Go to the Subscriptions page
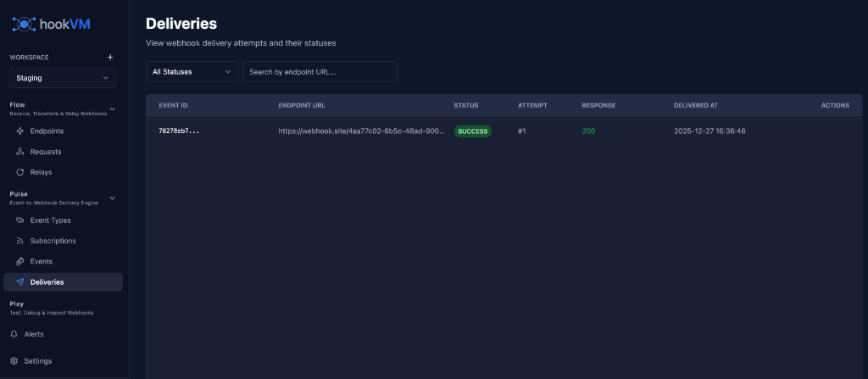This screenshot has height=379, width=868. pyautogui.click(x=53, y=241)
